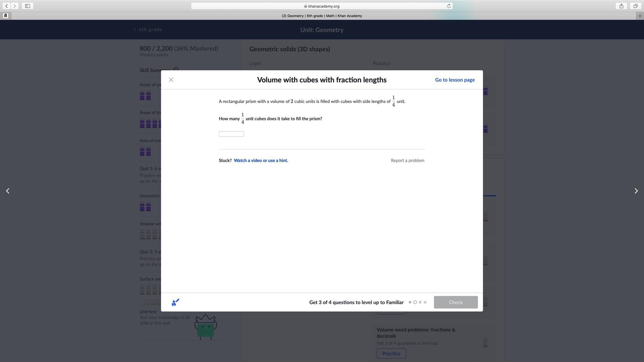644x362 pixels.
Task: Click Amazon pinned tab icon
Action: [x=5, y=16]
